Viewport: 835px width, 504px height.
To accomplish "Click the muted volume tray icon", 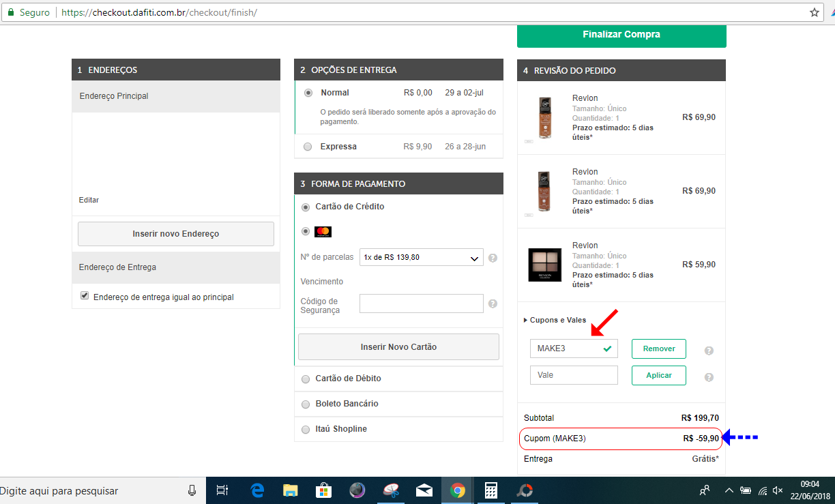I will 778,490.
